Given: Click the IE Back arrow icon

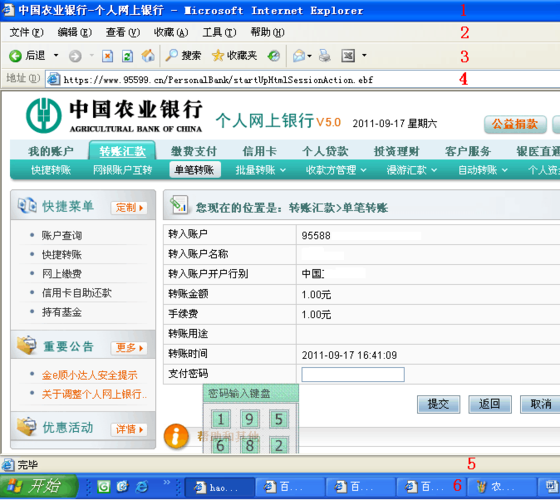Looking at the screenshot, I should (15, 56).
